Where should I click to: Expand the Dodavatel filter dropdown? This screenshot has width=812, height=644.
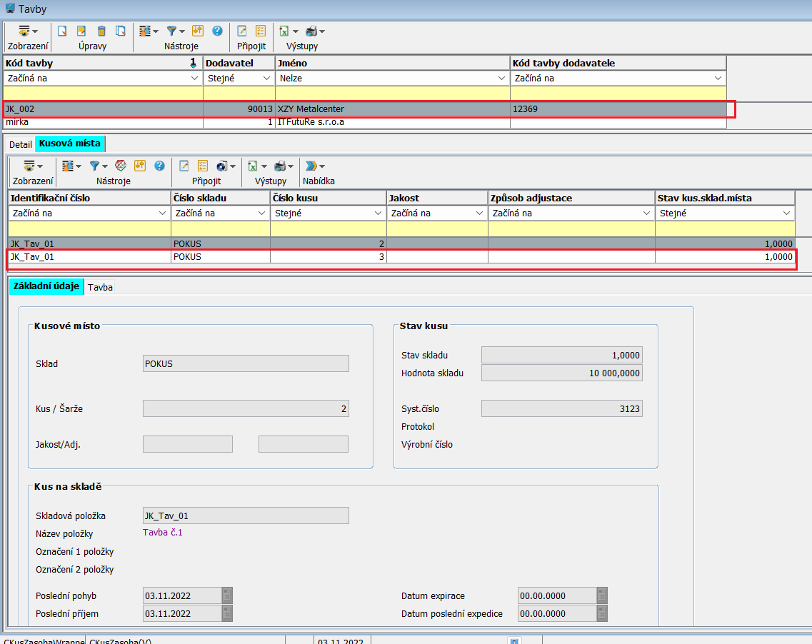tap(267, 79)
